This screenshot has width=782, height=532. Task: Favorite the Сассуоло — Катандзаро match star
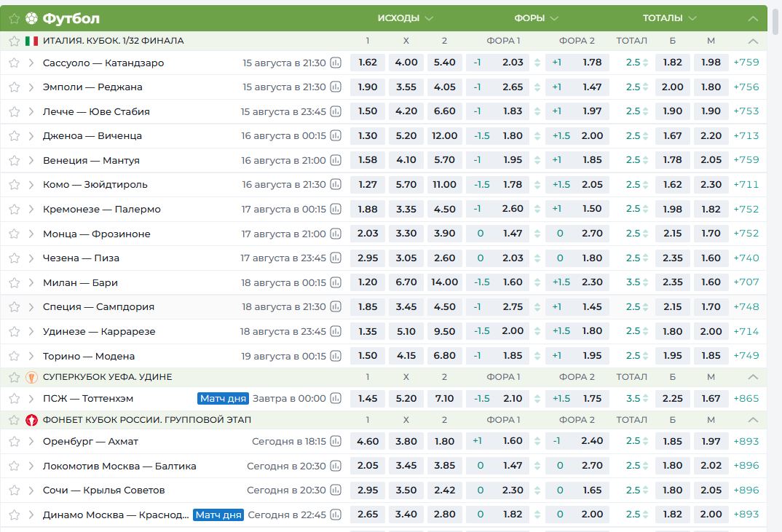click(x=14, y=63)
